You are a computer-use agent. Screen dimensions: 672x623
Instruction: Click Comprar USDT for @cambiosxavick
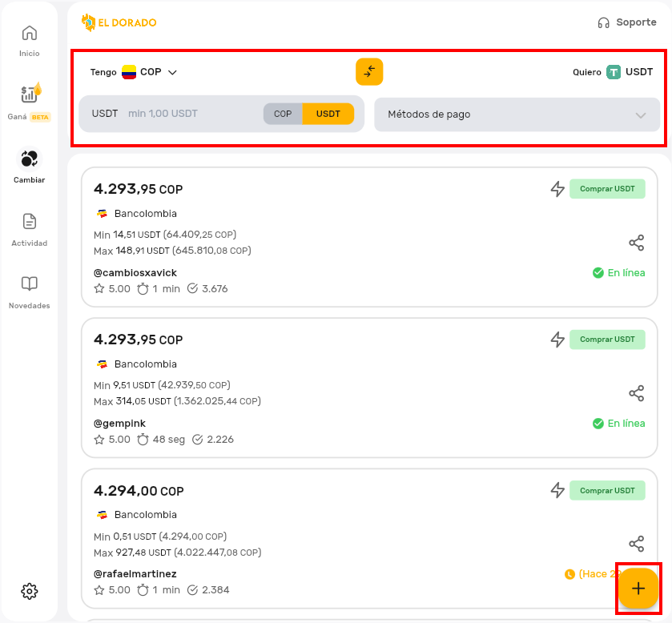[x=607, y=188]
